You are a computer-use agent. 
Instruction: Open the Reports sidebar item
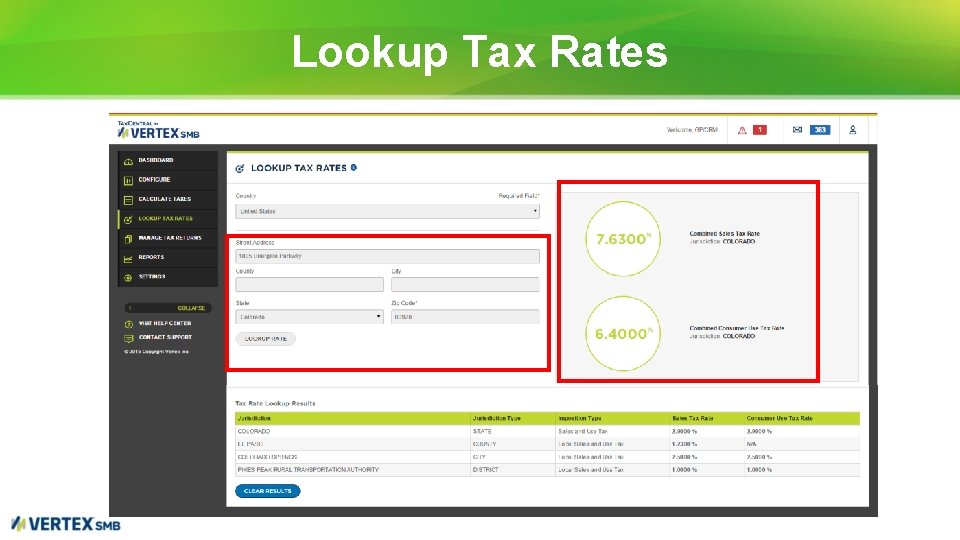(168, 258)
